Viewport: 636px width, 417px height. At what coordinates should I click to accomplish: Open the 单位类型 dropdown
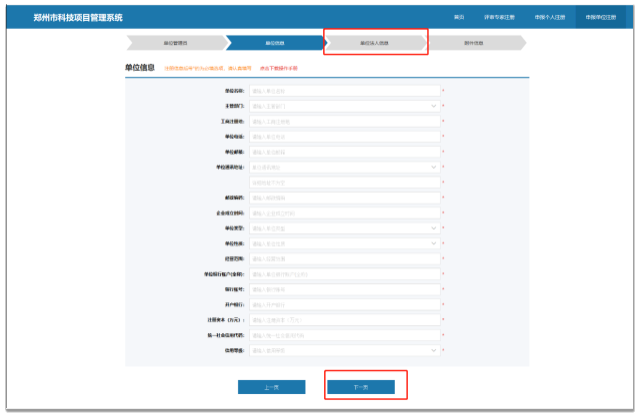[343, 228]
